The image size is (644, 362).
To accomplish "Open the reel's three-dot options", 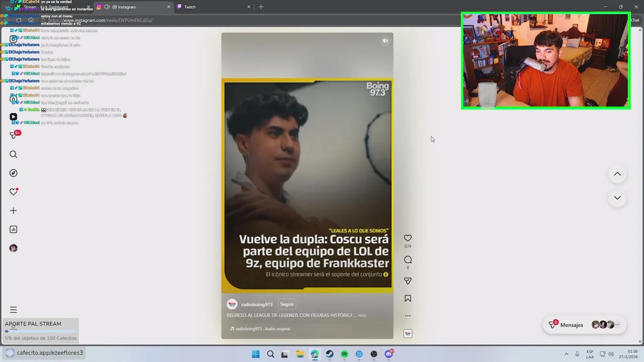I will 408,316.
